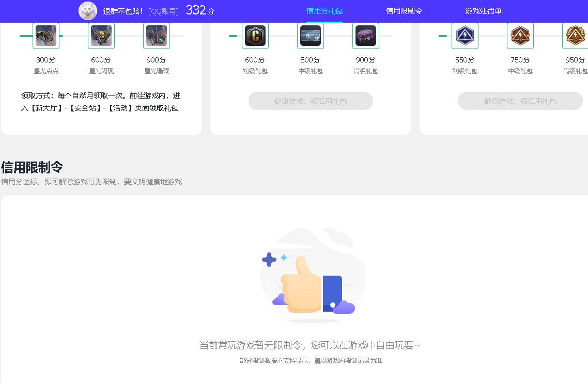
Task: Click the 800分 中级礼包 XP card icon
Action: (310, 36)
